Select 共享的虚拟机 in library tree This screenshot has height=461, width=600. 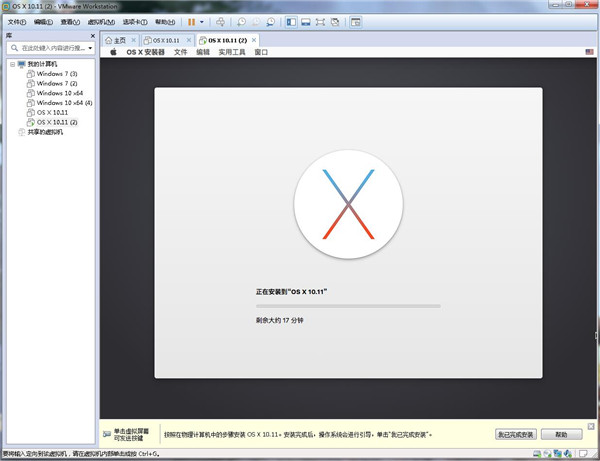[45, 132]
